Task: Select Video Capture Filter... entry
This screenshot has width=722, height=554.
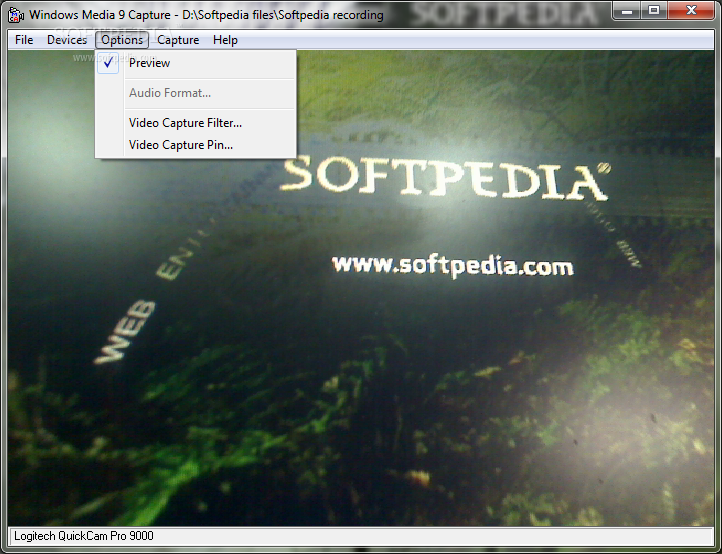Action: (196, 123)
